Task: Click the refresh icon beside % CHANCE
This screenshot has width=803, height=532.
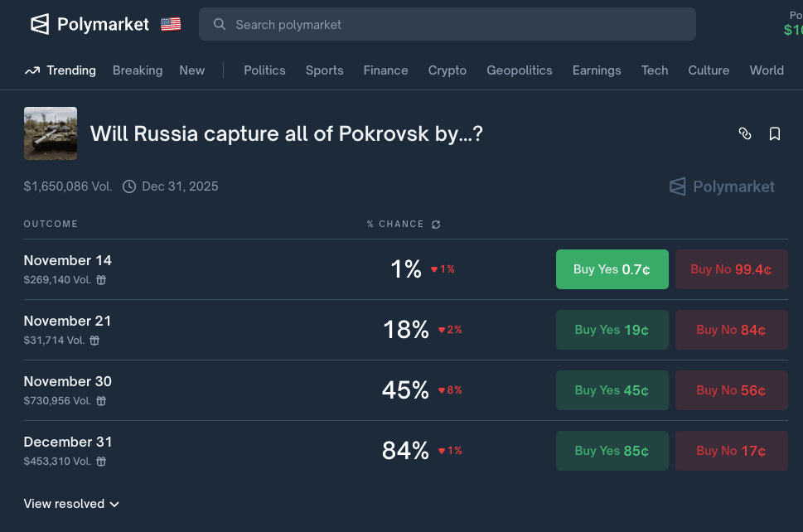Action: tap(436, 225)
